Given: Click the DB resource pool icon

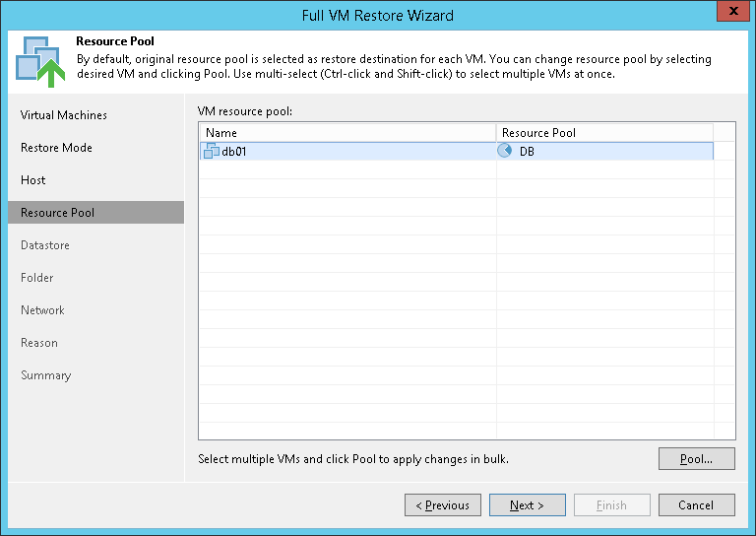Looking at the screenshot, I should [x=506, y=151].
